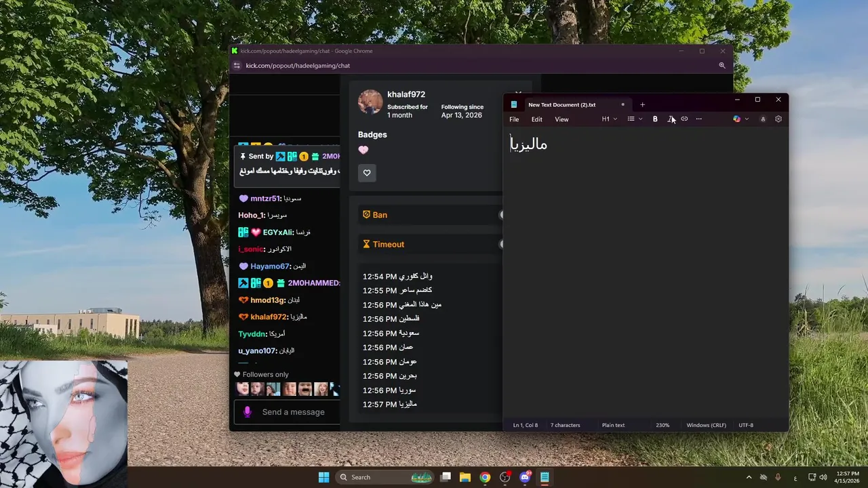Click UTF-8 encoding in the status bar
The image size is (868, 488).
(745, 425)
